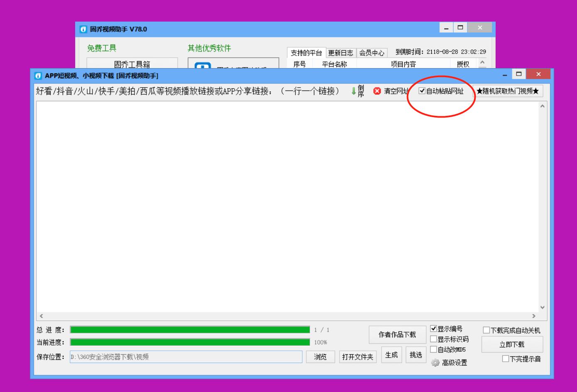The height and width of the screenshot is (392, 577).
Task: Click the 1 / 1 total progress count
Action: click(x=322, y=330)
